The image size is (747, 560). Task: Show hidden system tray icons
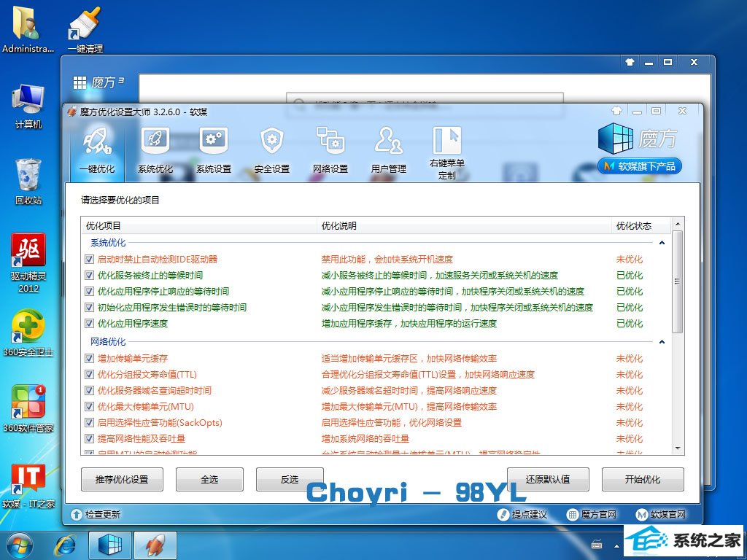617,545
